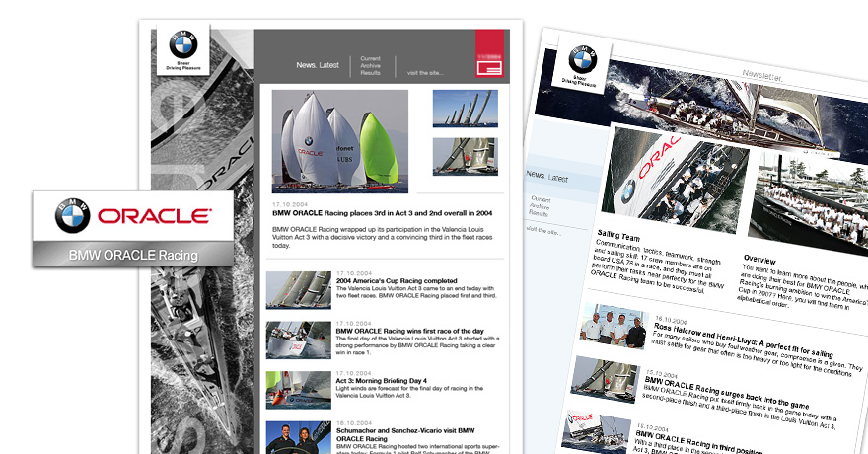Image resolution: width=868 pixels, height=454 pixels.
Task: Open '2004 America's Cup Racing completed' article
Action: point(397,280)
